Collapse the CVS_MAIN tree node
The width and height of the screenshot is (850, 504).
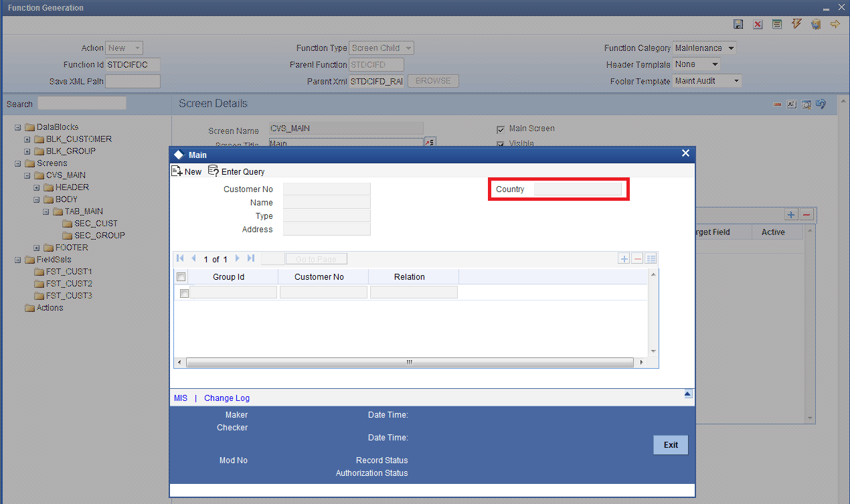(27, 175)
